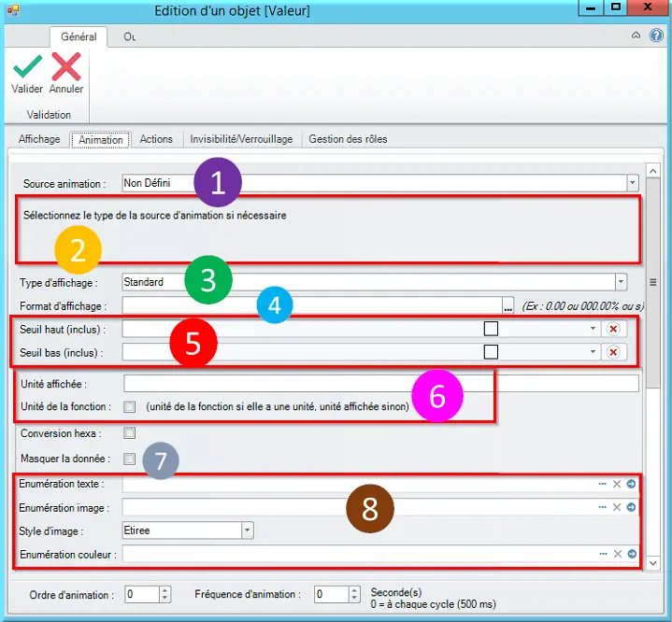Toggle the Unité de la fonction checkbox
The image size is (672, 622).
click(x=129, y=406)
